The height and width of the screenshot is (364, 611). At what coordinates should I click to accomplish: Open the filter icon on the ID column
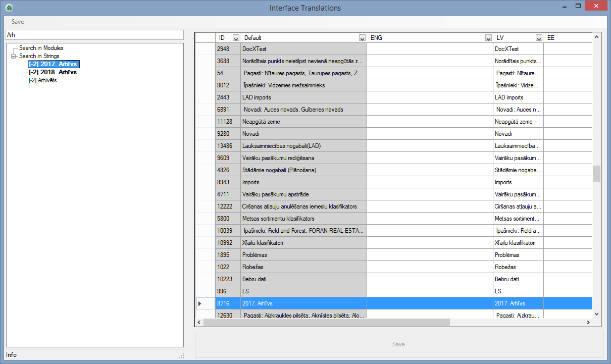click(235, 37)
